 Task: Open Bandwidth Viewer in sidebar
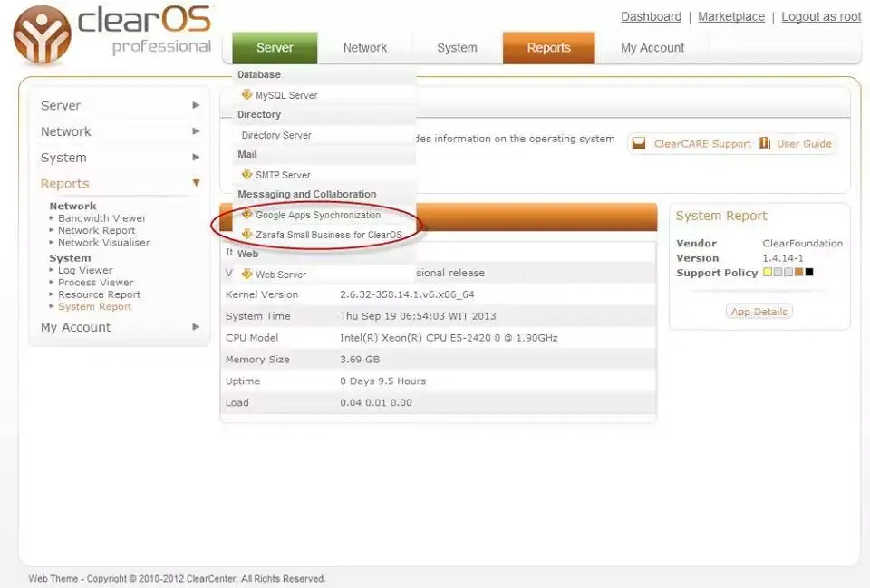pos(101,218)
